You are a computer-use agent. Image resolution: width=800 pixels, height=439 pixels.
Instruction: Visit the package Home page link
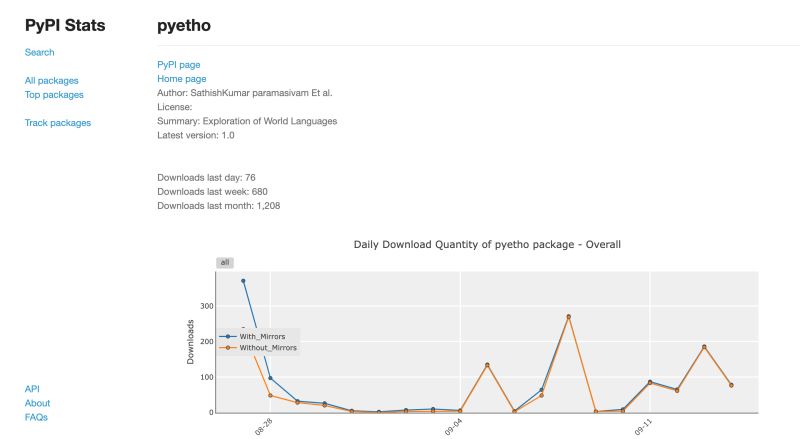182,78
